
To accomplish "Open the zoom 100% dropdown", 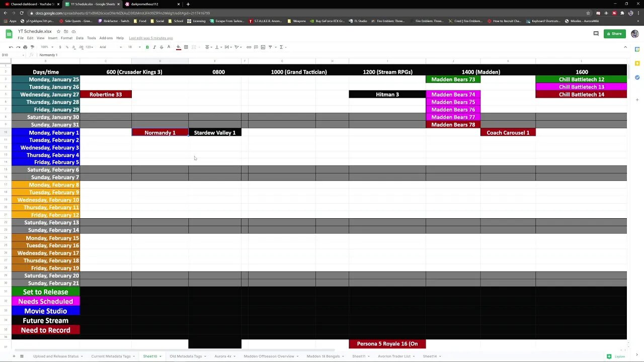I will coord(47,47).
